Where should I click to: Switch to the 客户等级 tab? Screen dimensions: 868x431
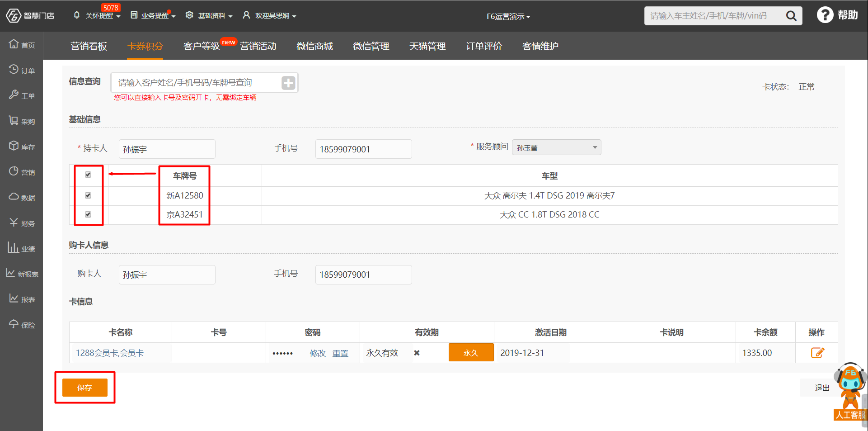tap(202, 46)
